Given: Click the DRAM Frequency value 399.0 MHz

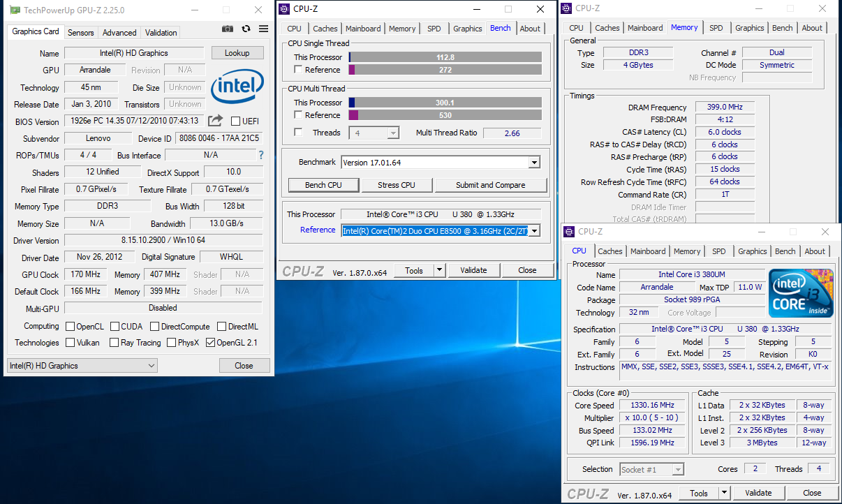Looking at the screenshot, I should tap(725, 108).
